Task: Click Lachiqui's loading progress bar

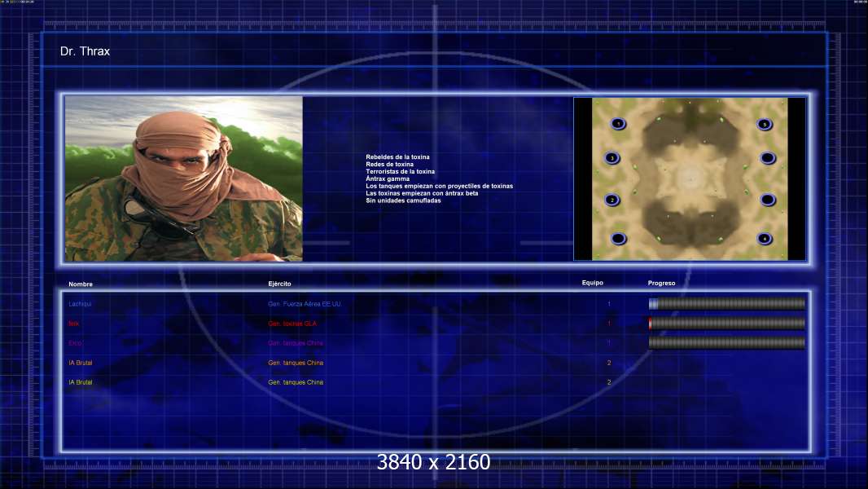Action: pyautogui.click(x=727, y=303)
